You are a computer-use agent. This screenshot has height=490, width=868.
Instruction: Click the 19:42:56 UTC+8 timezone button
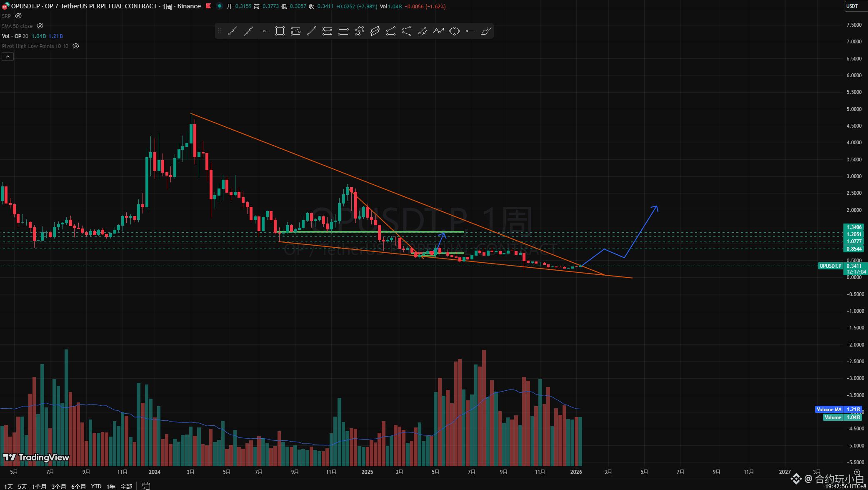click(x=845, y=486)
